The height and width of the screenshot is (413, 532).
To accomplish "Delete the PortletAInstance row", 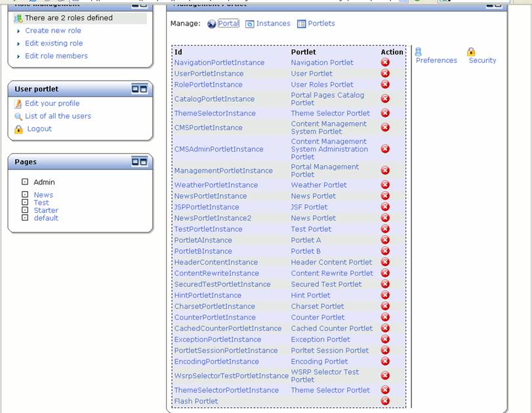I will (385, 240).
